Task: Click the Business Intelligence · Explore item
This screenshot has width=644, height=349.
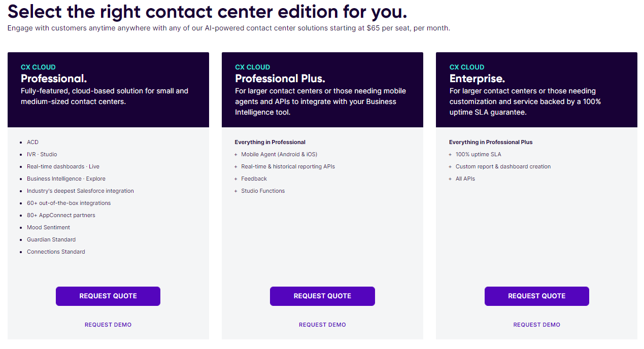Action: pyautogui.click(x=66, y=179)
